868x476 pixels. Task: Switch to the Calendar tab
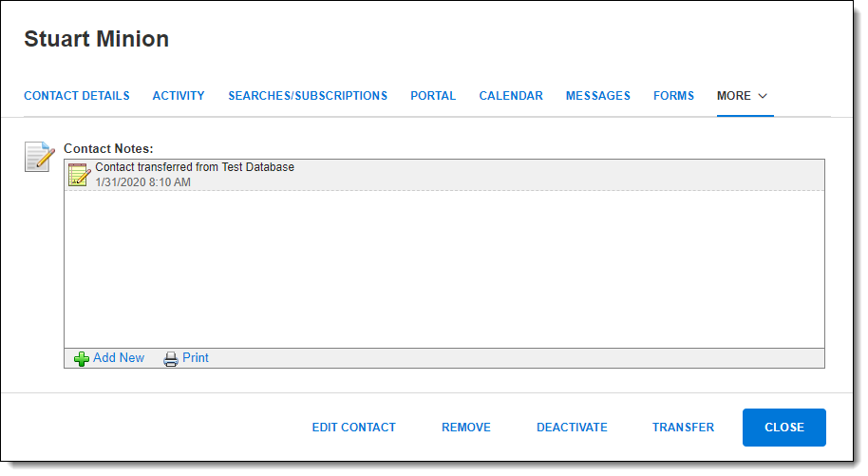tap(511, 96)
